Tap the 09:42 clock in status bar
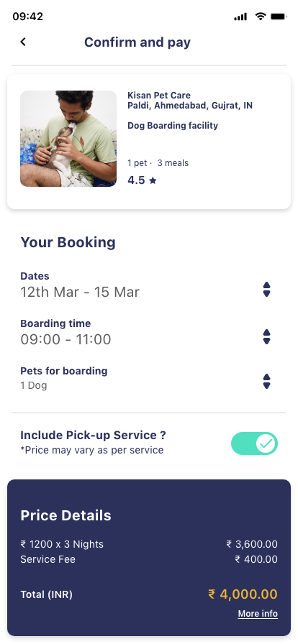The image size is (298, 644). pos(27,17)
